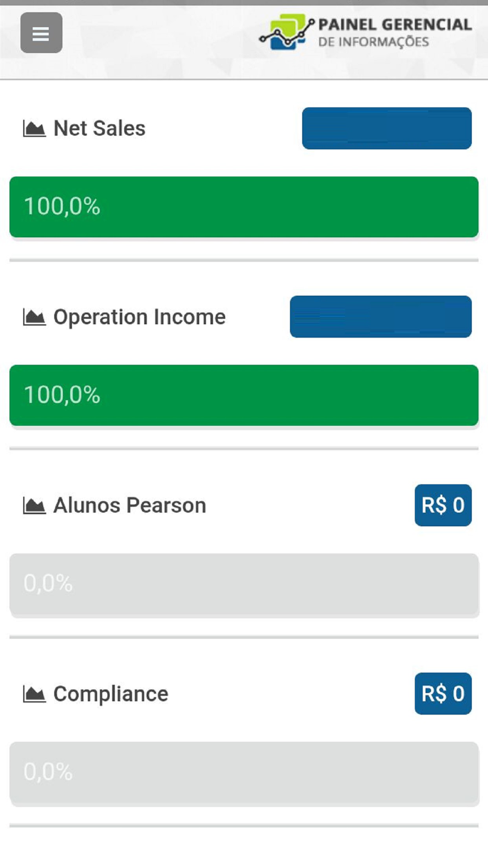Click the divider line below Net Sales section
Image resolution: width=488 pixels, height=868 pixels.
click(244, 260)
